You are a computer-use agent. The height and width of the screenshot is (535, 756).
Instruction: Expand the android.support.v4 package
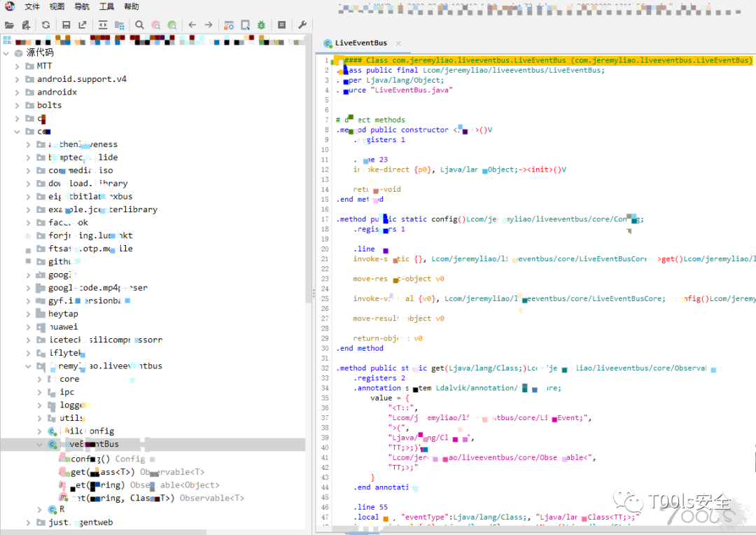coord(17,79)
